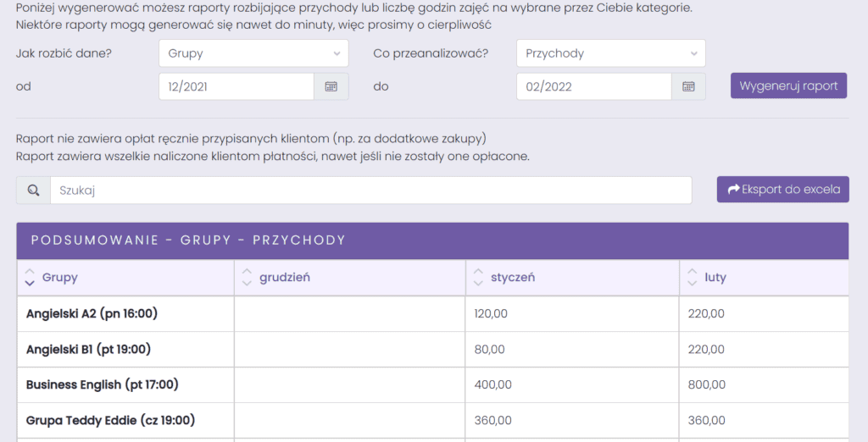Open the 'Co przeanalizować?' Przychody dropdown

(x=611, y=53)
